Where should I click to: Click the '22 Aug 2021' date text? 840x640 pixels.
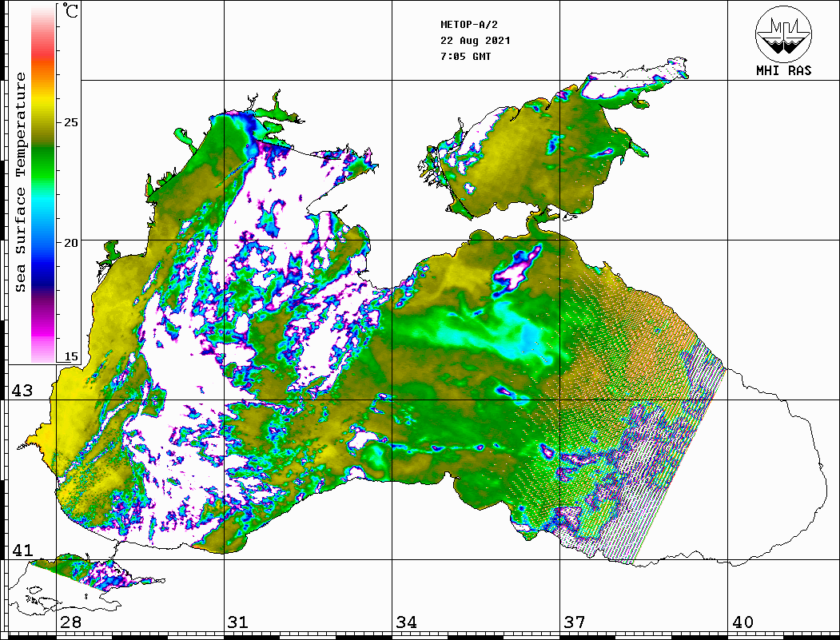(x=476, y=41)
